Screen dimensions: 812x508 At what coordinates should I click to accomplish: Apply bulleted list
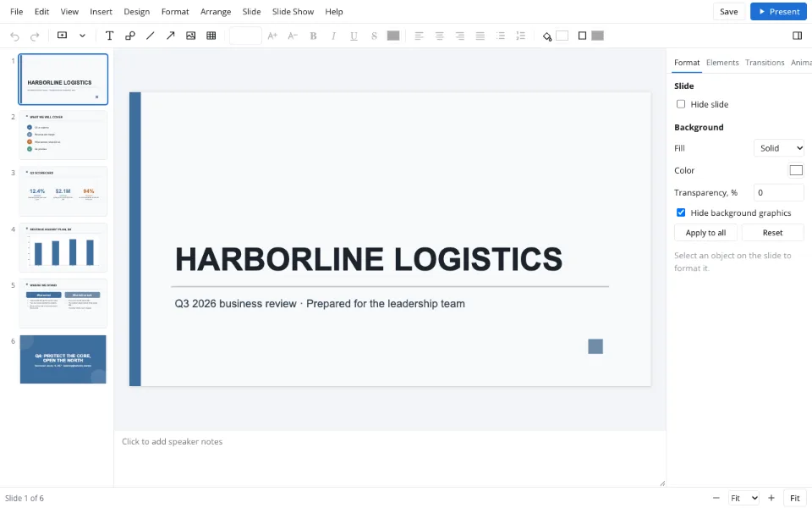click(500, 36)
